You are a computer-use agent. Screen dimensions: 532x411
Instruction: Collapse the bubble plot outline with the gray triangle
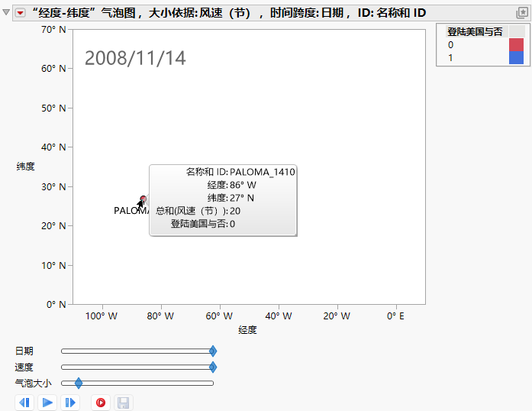coord(6,12)
